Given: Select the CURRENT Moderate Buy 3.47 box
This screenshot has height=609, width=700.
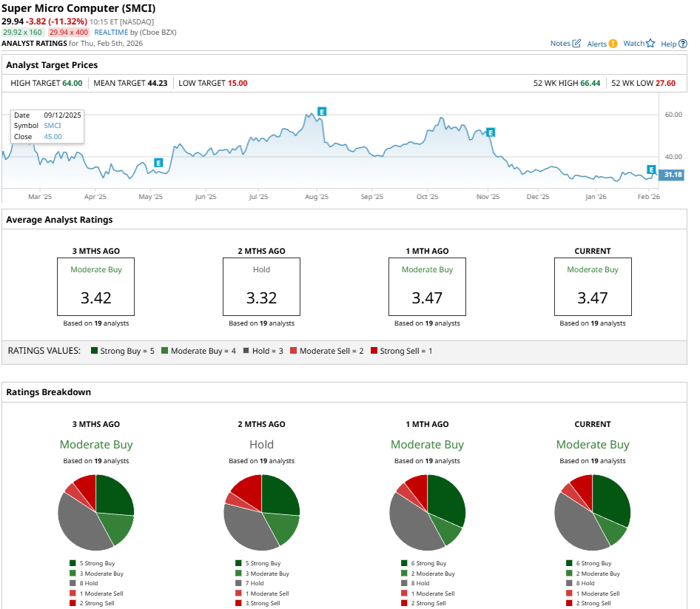Looking at the screenshot, I should 592,287.
